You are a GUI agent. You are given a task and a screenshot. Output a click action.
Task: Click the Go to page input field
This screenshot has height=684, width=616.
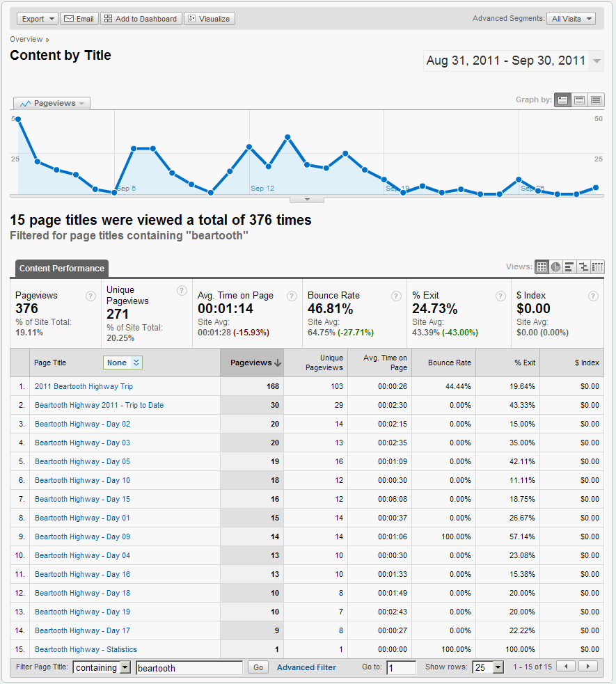401,667
